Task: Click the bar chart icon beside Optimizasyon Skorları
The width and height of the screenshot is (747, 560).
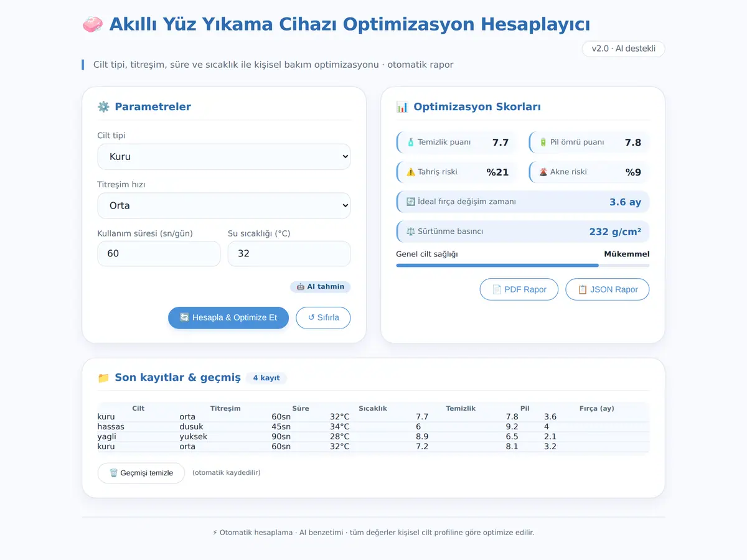Action: click(x=402, y=107)
